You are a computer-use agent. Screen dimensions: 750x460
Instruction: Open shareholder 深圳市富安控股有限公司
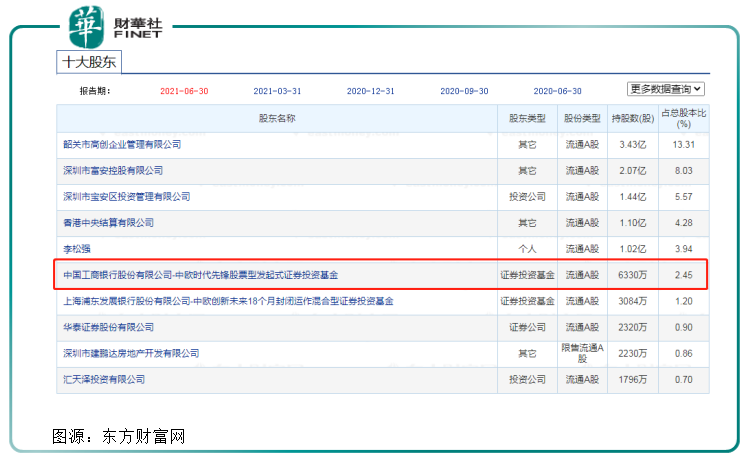coord(113,171)
